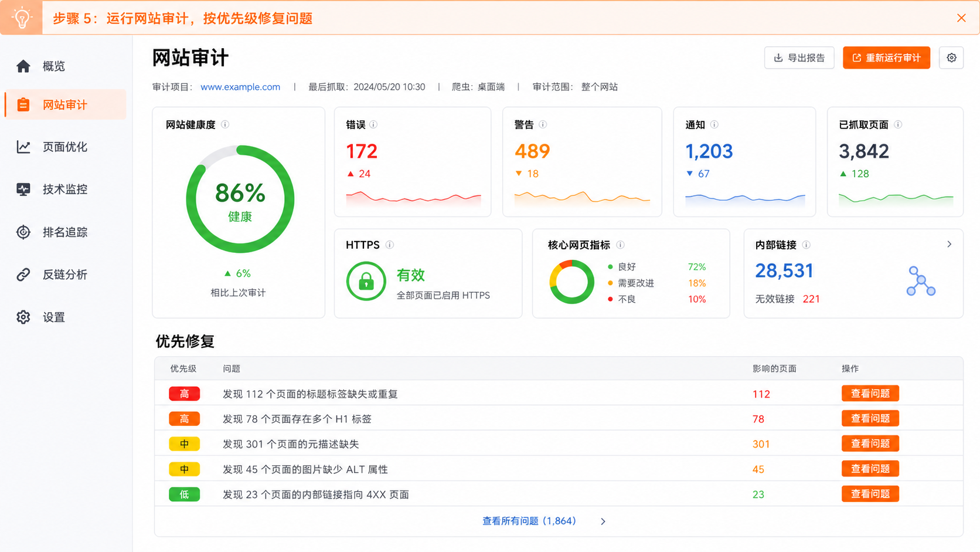Click the clipboard icon beside 网站审计
The height and width of the screenshot is (552, 980).
pyautogui.click(x=23, y=104)
